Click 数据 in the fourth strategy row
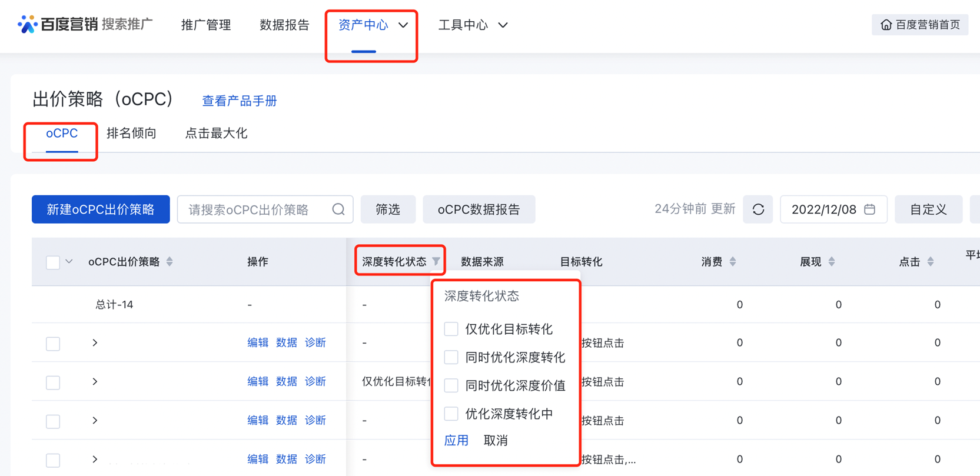Image resolution: width=980 pixels, height=476 pixels. click(287, 459)
